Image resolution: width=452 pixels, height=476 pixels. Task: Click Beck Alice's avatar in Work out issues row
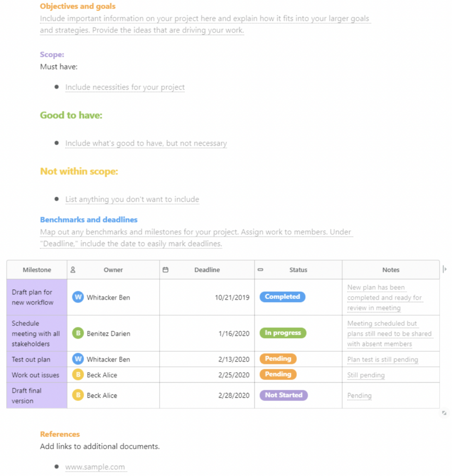tap(78, 375)
